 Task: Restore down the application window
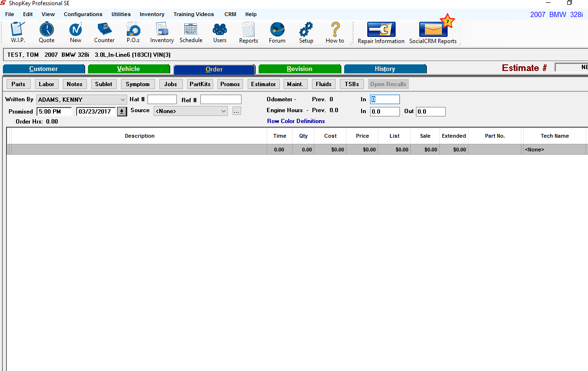pos(570,3)
